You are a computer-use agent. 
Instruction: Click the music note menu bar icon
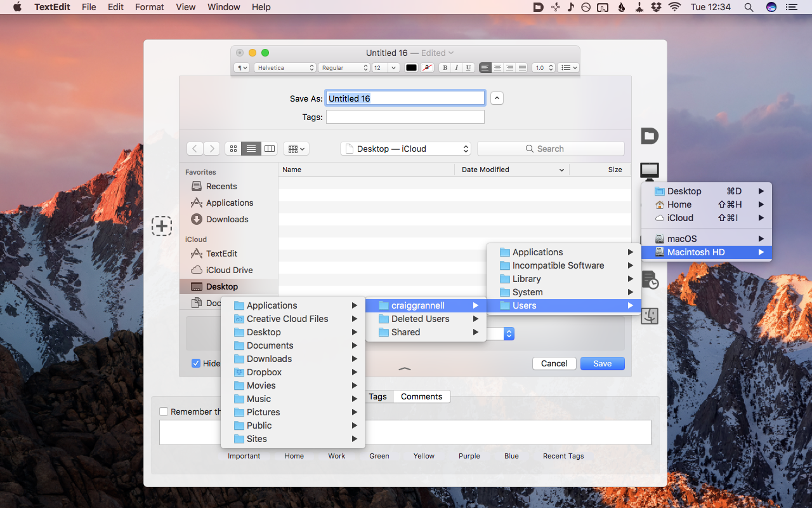click(x=571, y=7)
